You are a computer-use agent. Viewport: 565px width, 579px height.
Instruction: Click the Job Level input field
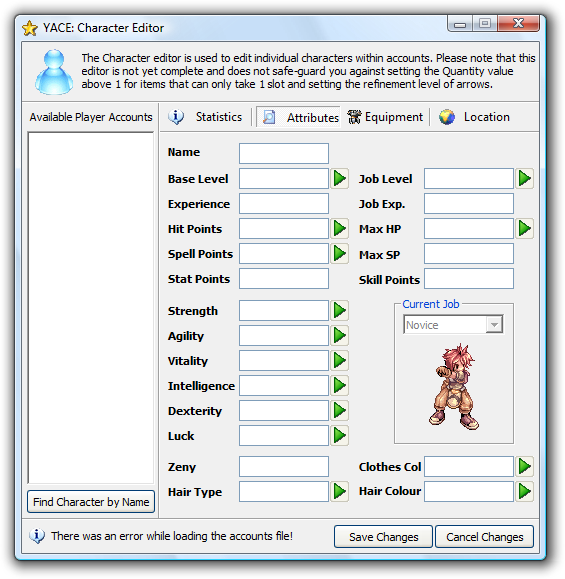coord(469,179)
